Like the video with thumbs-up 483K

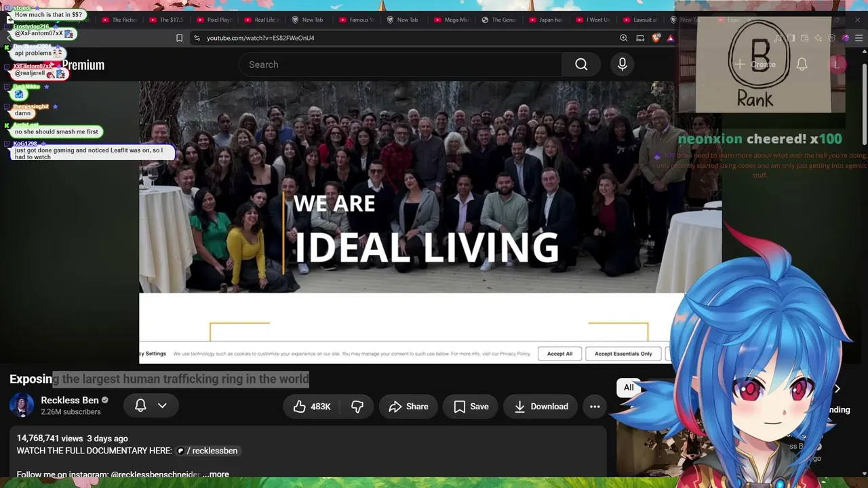pos(312,407)
